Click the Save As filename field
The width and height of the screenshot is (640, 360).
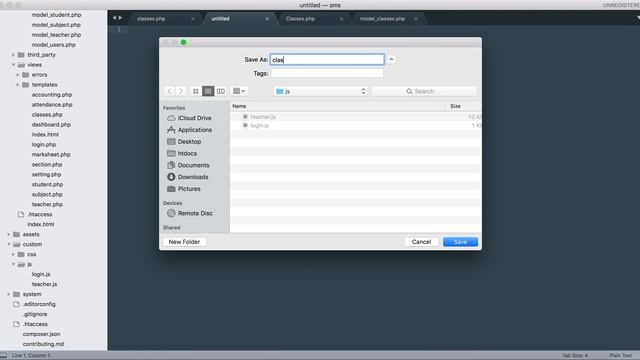point(327,60)
